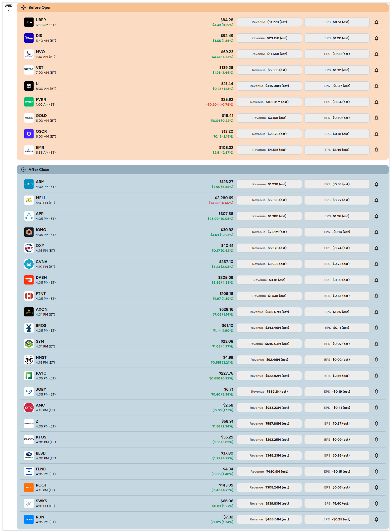Viewport: 392px width, 532px height.
Task: Click the Carvana logo for CVNA
Action: point(29,264)
